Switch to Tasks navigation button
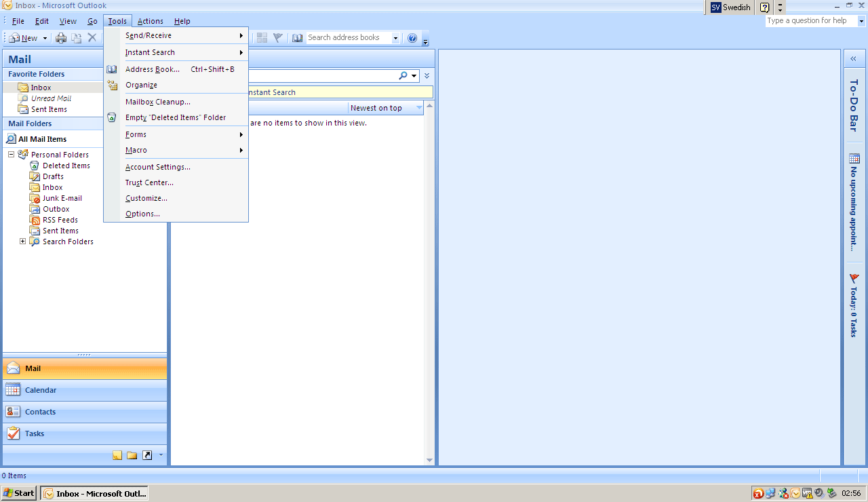868x502 pixels. coord(85,433)
